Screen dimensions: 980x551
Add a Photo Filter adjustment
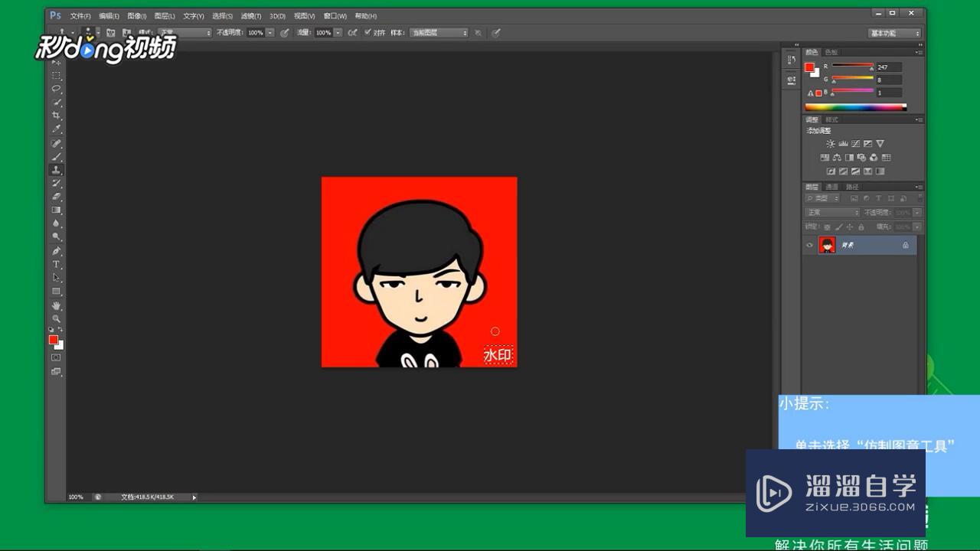pyautogui.click(x=861, y=158)
